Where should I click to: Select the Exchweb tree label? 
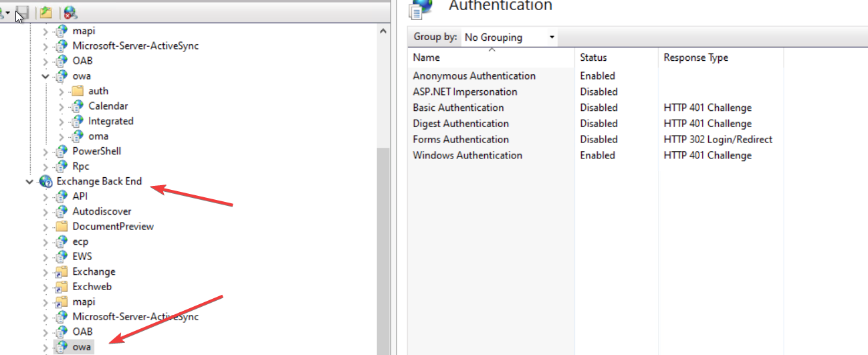coord(92,286)
